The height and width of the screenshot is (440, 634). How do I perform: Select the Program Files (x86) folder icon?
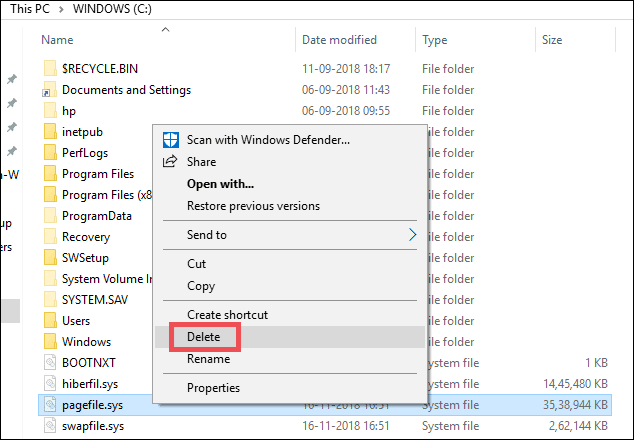click(50, 195)
